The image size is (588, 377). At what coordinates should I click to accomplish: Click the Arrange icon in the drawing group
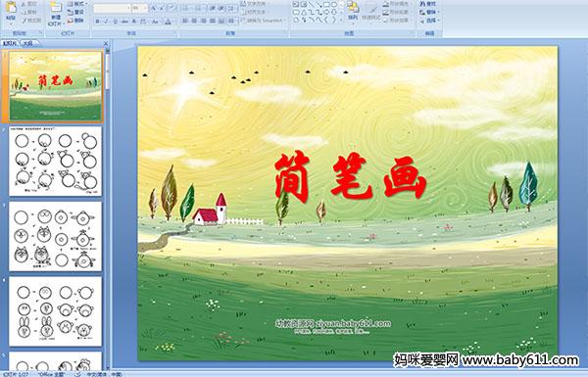[353, 11]
